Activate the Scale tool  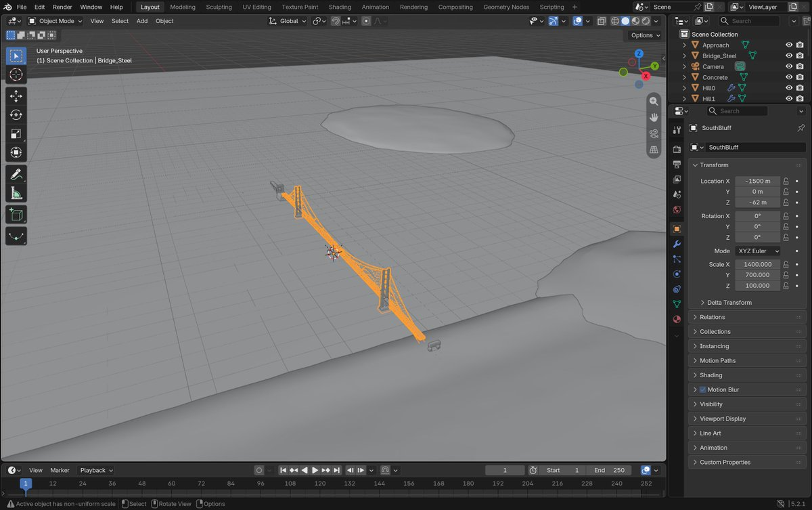[x=16, y=134]
